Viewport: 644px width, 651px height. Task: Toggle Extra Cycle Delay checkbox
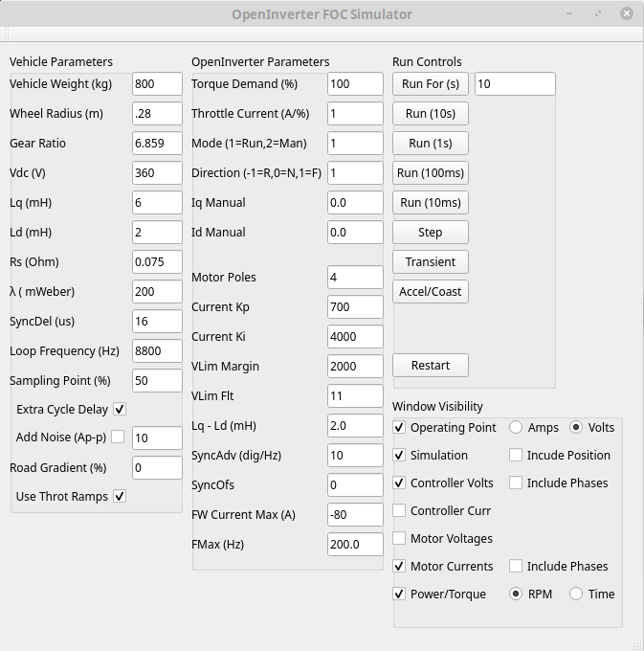(120, 410)
